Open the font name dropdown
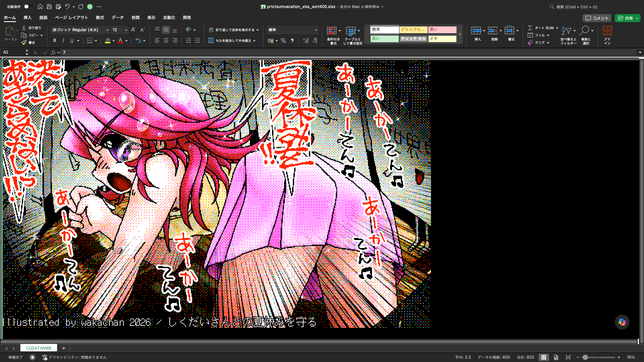 (107, 30)
